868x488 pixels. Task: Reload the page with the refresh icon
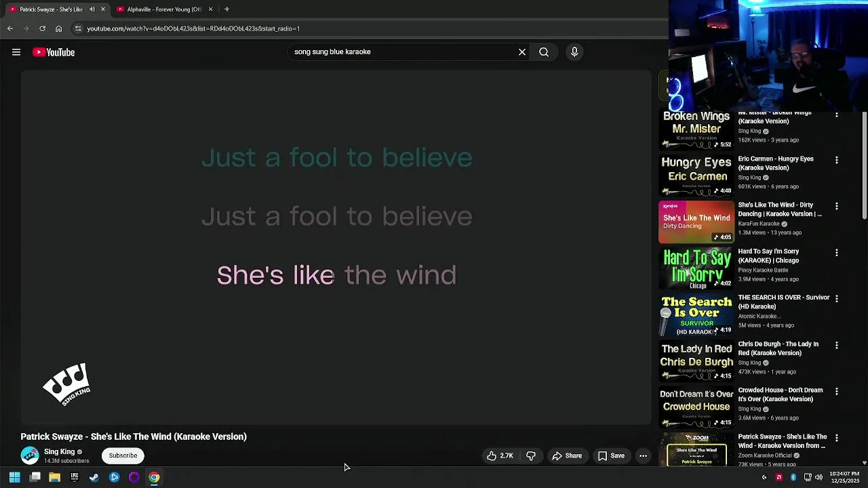point(42,28)
